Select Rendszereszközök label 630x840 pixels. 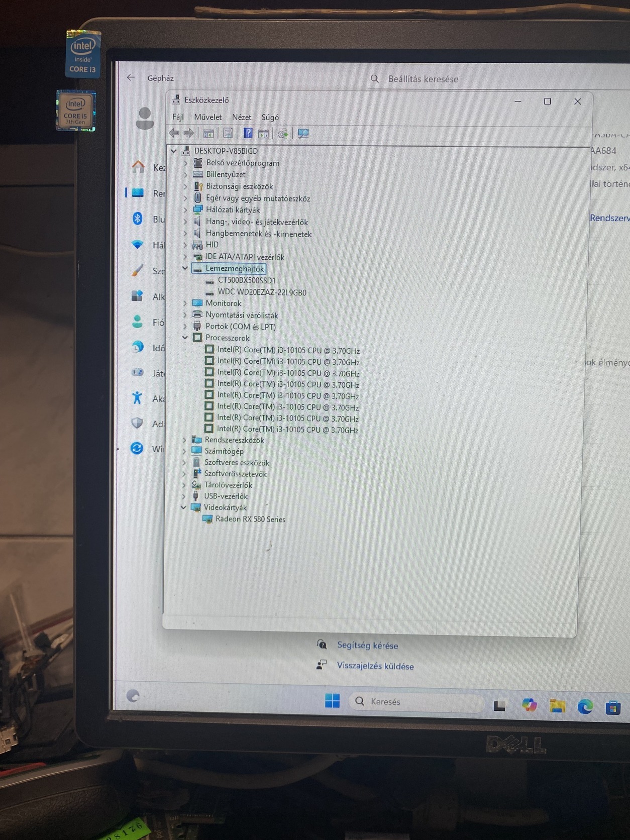(x=234, y=440)
